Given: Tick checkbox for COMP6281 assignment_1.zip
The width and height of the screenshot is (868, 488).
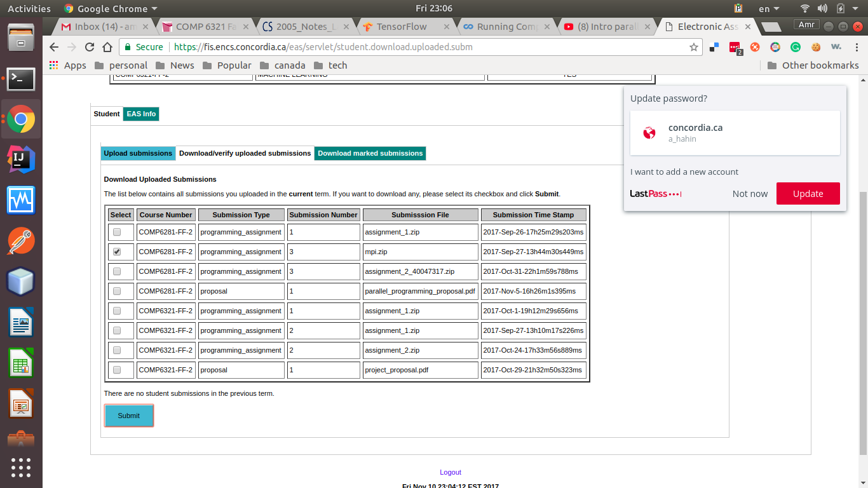Looking at the screenshot, I should coord(117,232).
